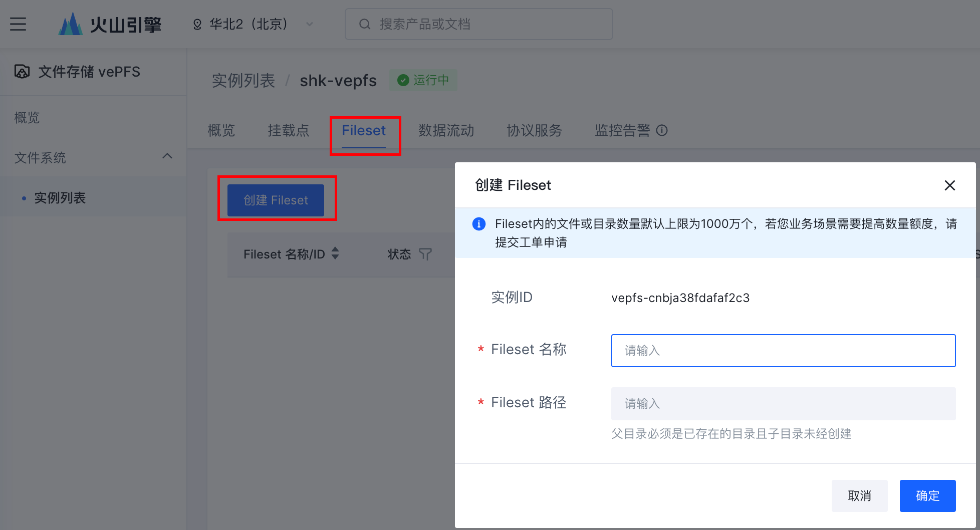Viewport: 980px width, 530px height.
Task: Click the 创建 Fileset button
Action: click(276, 200)
